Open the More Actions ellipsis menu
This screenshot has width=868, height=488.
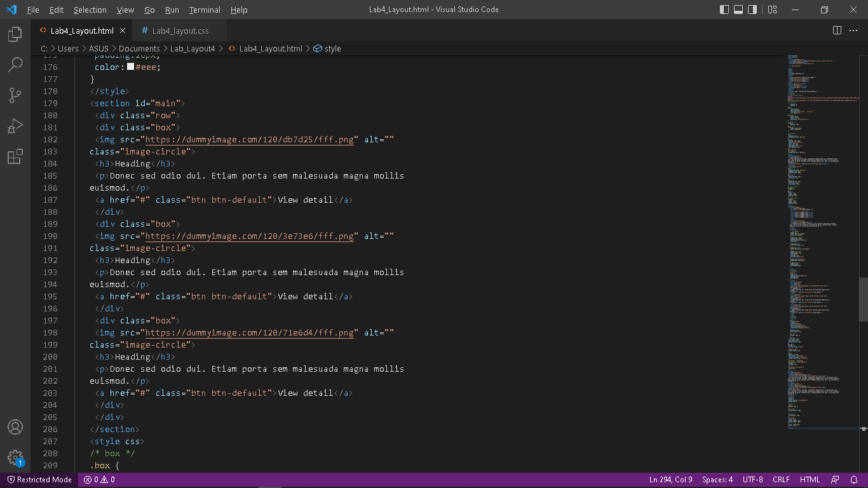pos(853,30)
